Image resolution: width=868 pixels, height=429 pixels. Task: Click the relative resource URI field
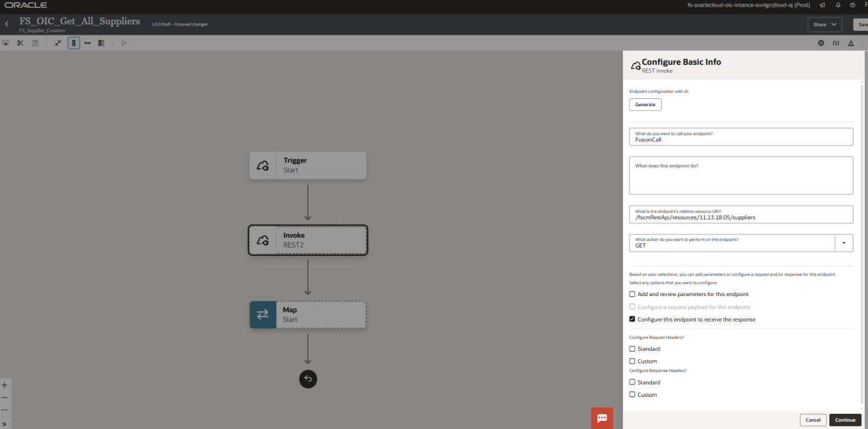[741, 214]
